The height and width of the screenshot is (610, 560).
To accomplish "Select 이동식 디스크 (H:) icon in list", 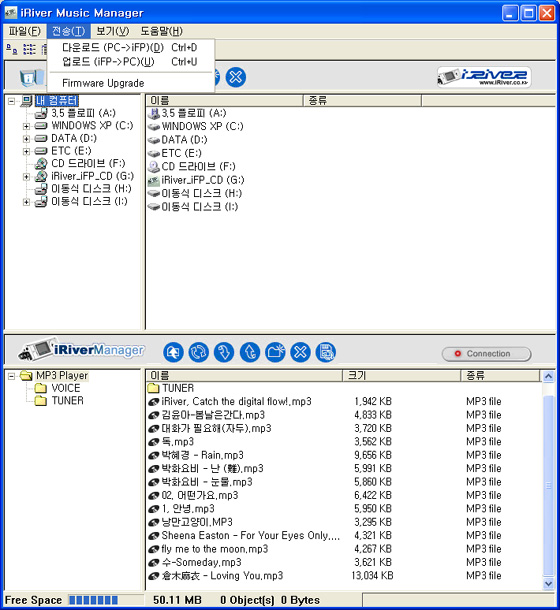I will coord(154,193).
